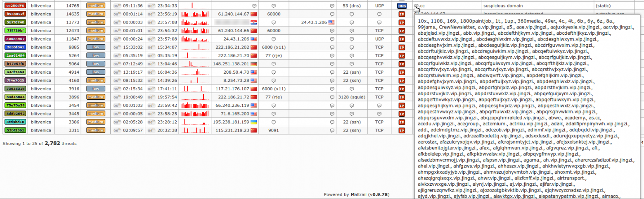Click the Ukraine flag beside 195.238.181.159

point(254,122)
